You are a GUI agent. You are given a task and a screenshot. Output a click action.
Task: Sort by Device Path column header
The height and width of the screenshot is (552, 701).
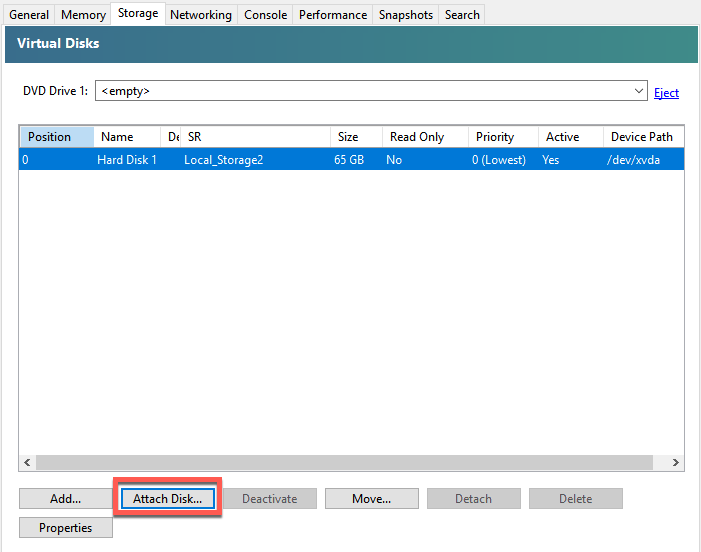point(643,137)
